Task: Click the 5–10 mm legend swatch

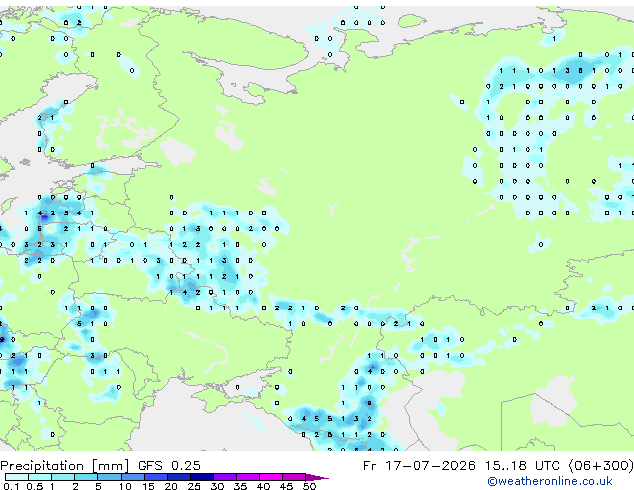Action: [x=110, y=477]
